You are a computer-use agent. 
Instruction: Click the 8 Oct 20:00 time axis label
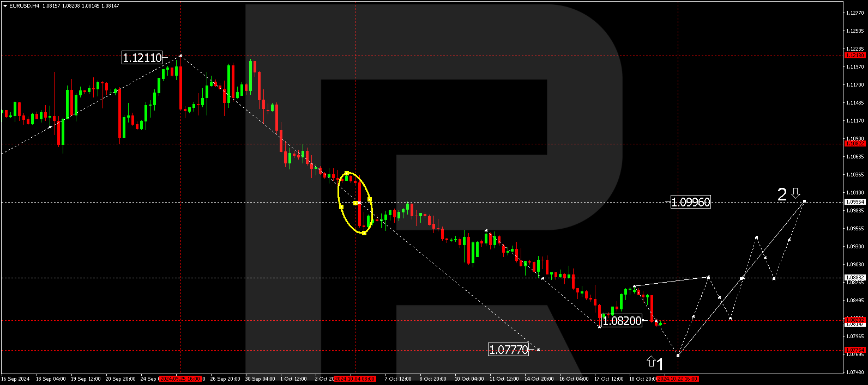[433, 378]
